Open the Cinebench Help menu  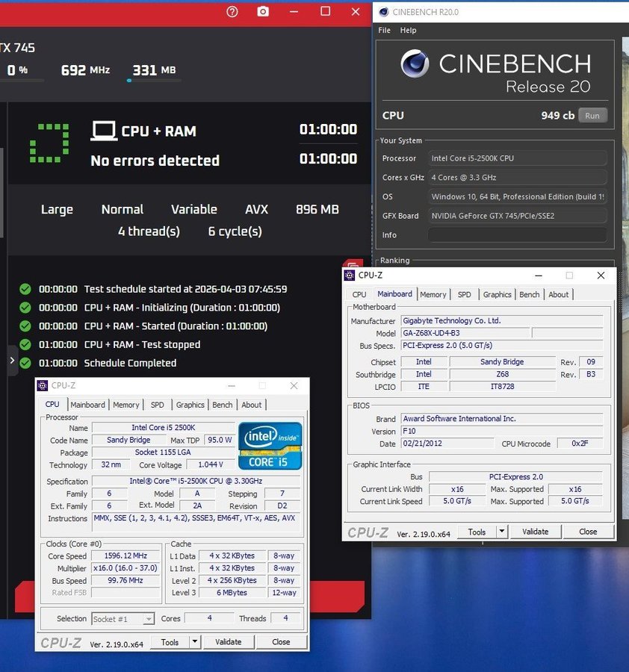click(408, 31)
